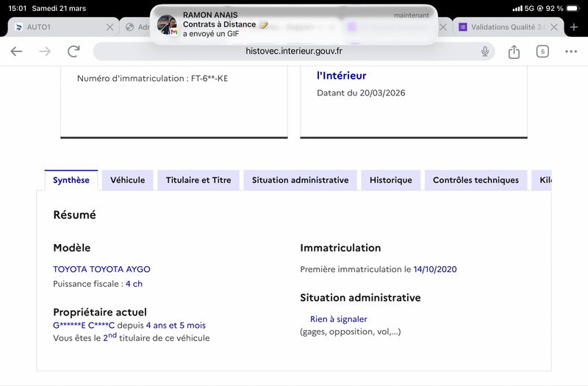Open the Véhicule tab
The image size is (588, 386).
click(x=128, y=180)
